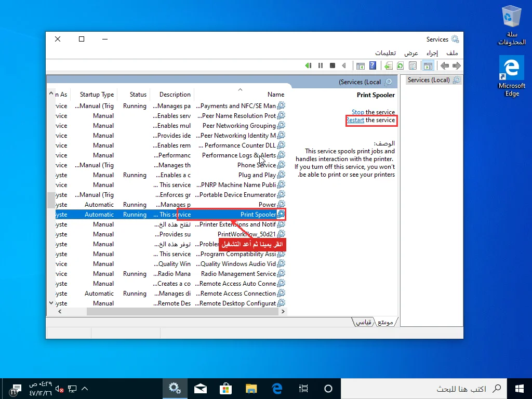Toggle the Show/Hide Console Tree toolbar button
The image size is (532, 399).
[x=428, y=65]
